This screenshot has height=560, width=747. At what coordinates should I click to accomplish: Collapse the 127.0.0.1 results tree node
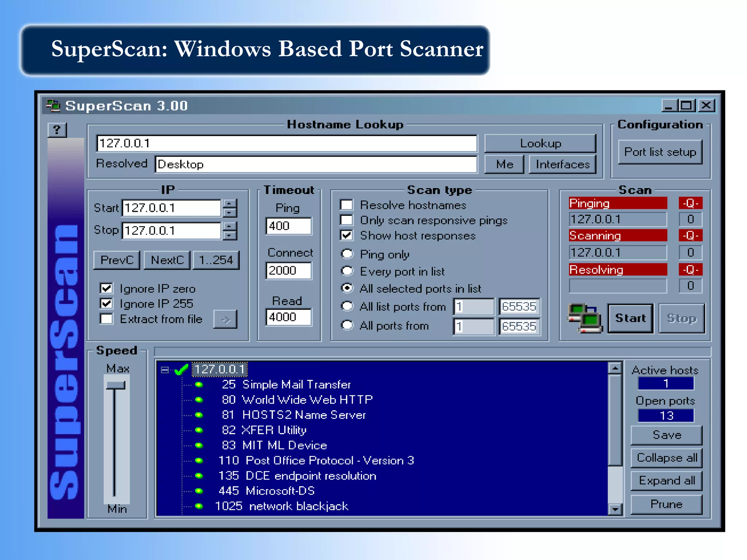(165, 370)
